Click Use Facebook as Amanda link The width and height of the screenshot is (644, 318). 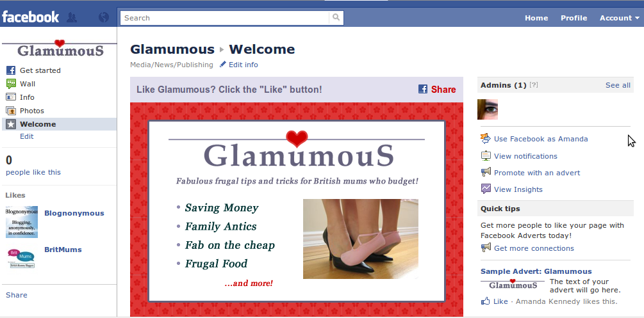tap(540, 139)
